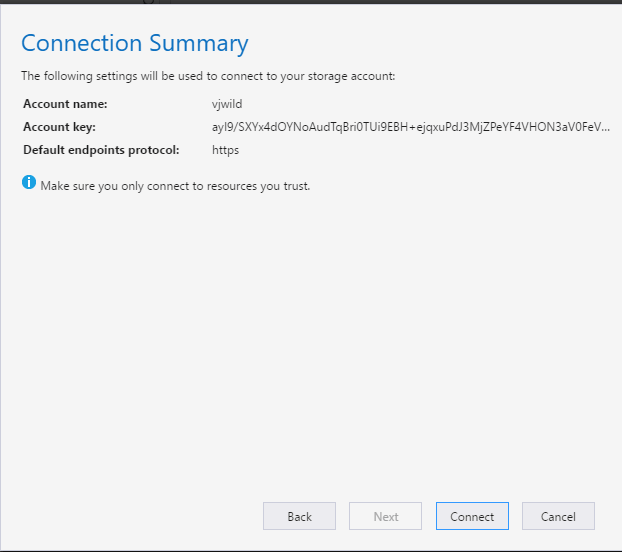
Task: Click the "Default endpoints protocol:" label
Action: (101, 150)
